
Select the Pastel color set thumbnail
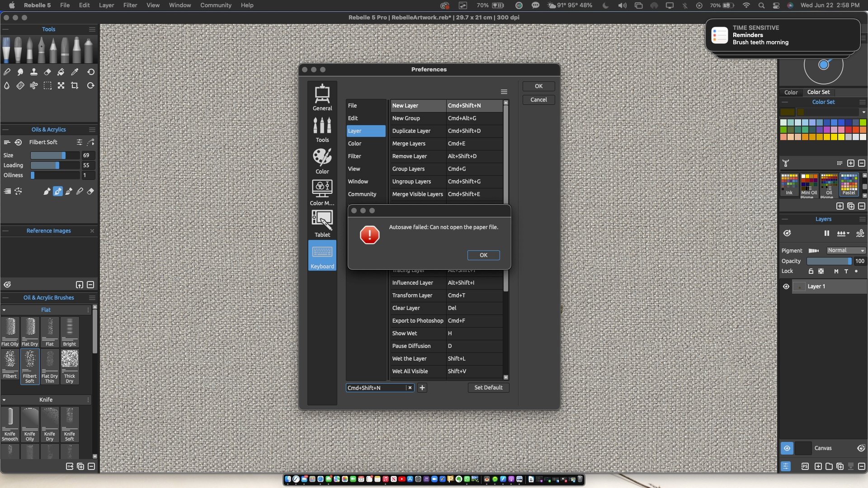pyautogui.click(x=849, y=184)
